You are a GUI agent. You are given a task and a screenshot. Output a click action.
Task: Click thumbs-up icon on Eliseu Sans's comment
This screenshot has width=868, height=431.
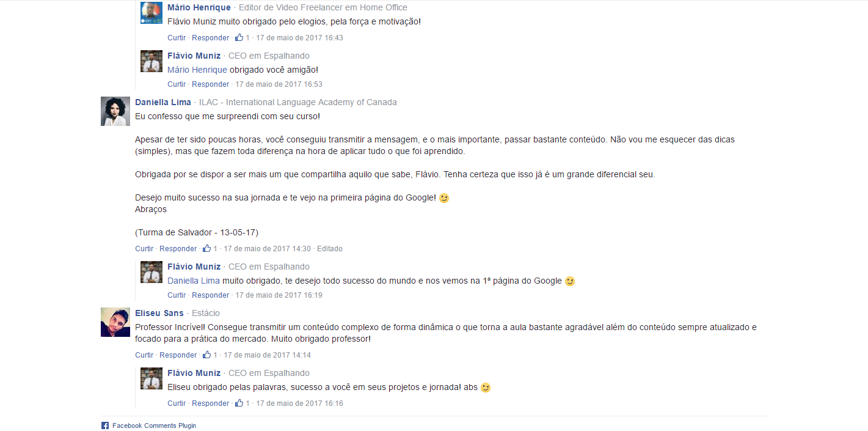pos(207,355)
